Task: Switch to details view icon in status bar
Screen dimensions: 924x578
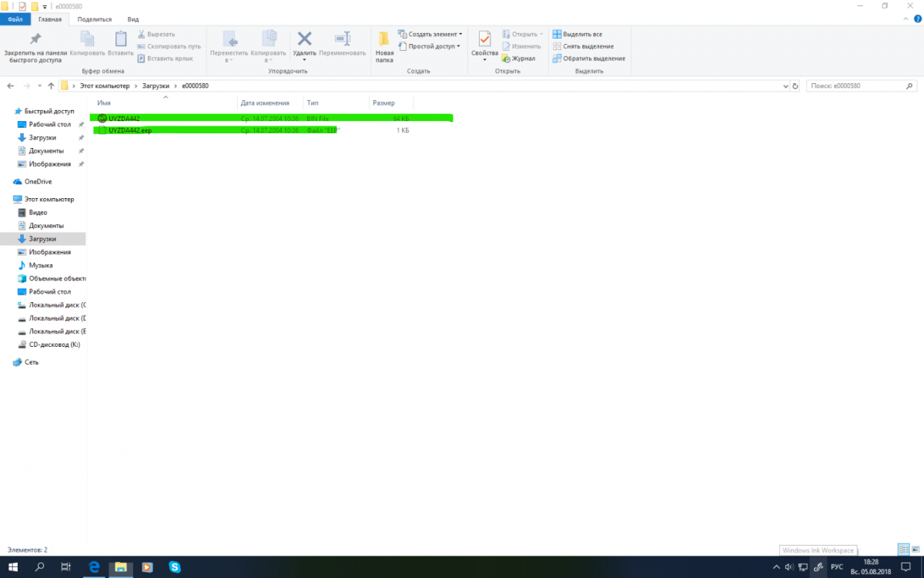Action: coord(903,549)
